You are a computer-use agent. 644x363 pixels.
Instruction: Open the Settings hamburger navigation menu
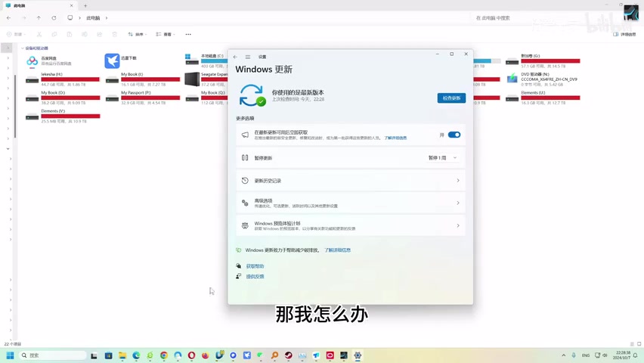point(248,57)
